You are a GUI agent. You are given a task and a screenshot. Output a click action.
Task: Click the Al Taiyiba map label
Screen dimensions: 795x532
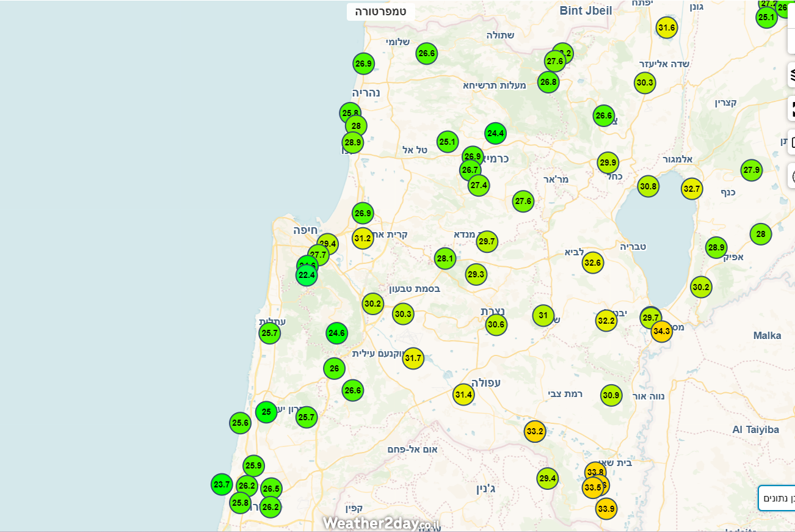[x=756, y=429]
